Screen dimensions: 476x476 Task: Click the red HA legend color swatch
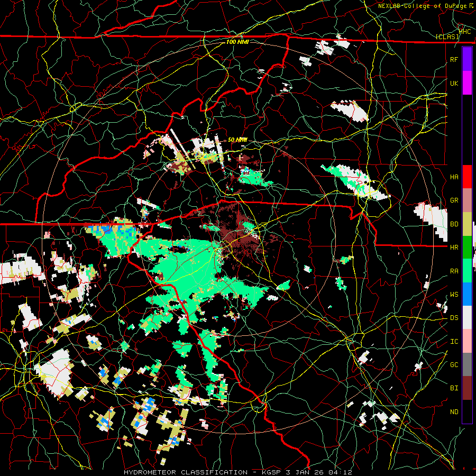(467, 177)
